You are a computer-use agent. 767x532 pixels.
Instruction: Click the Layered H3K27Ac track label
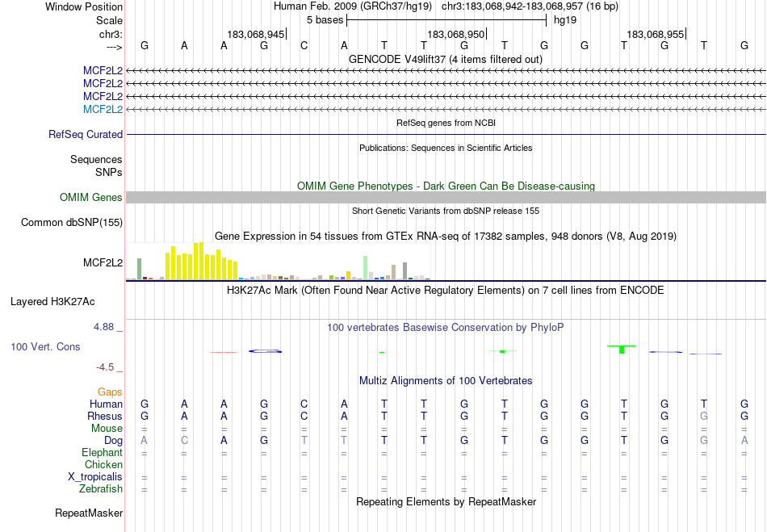52,302
